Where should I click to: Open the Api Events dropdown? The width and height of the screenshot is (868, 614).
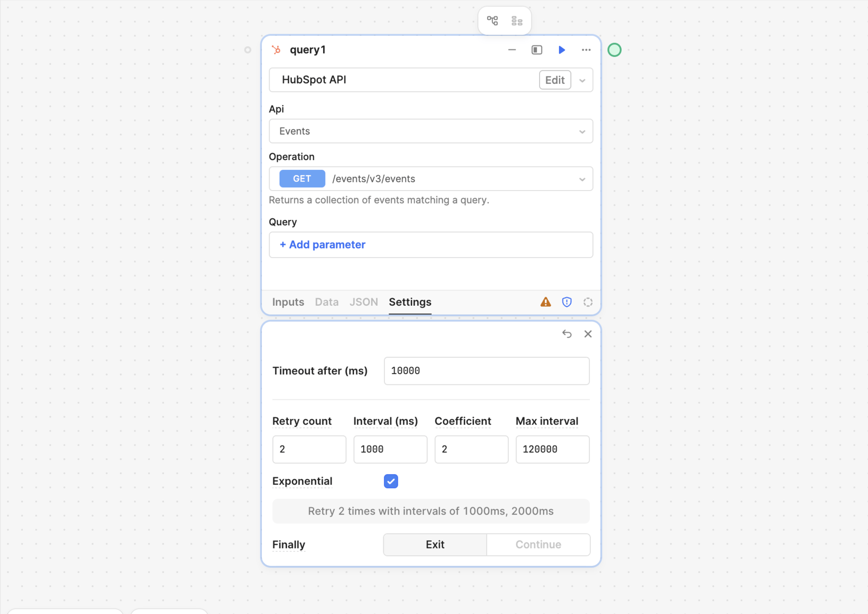pos(431,131)
